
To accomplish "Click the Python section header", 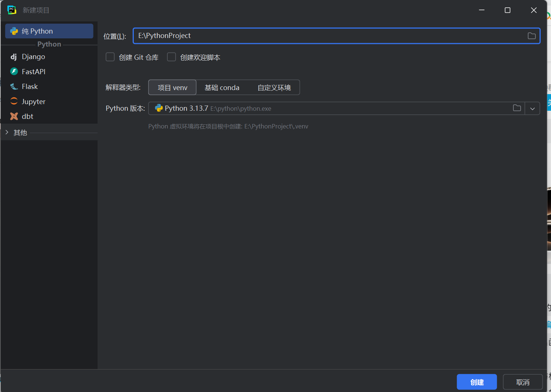I will point(49,44).
